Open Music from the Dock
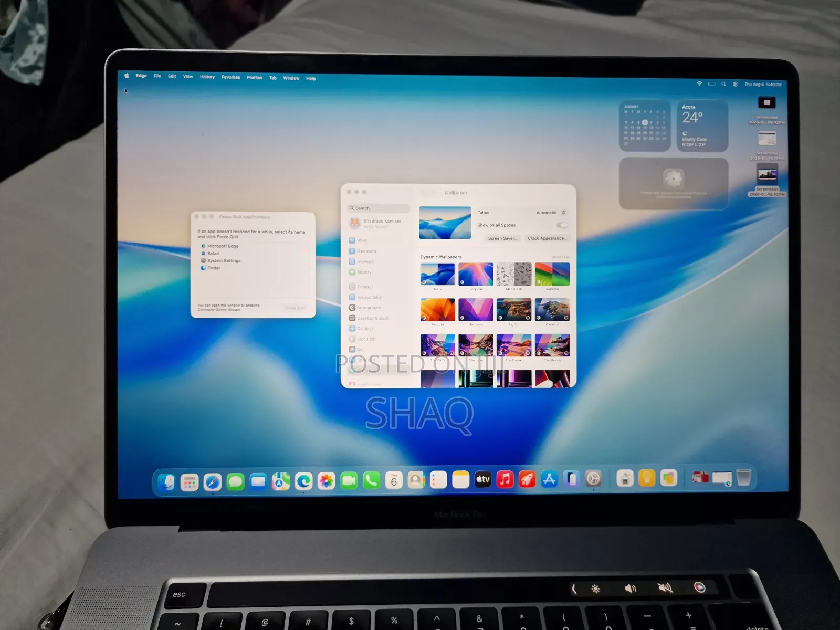840x630 pixels. tap(505, 479)
